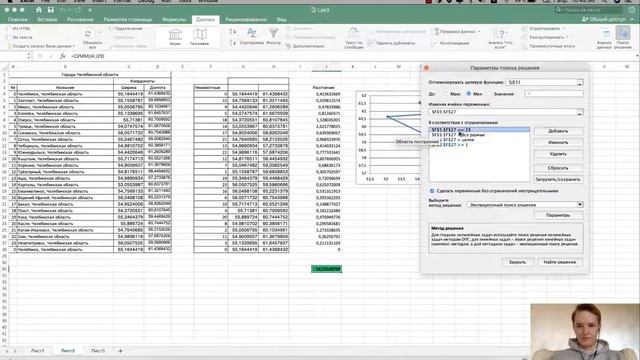
Task: Click the География map icon
Action: [x=200, y=35]
